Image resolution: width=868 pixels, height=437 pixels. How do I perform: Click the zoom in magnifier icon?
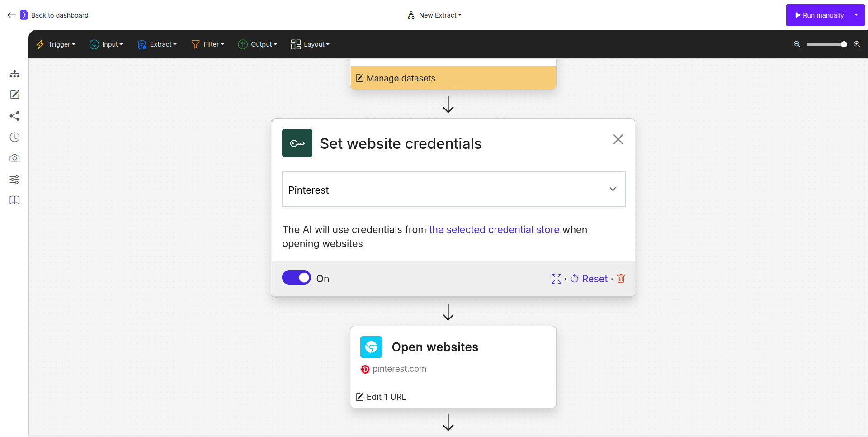pyautogui.click(x=857, y=44)
